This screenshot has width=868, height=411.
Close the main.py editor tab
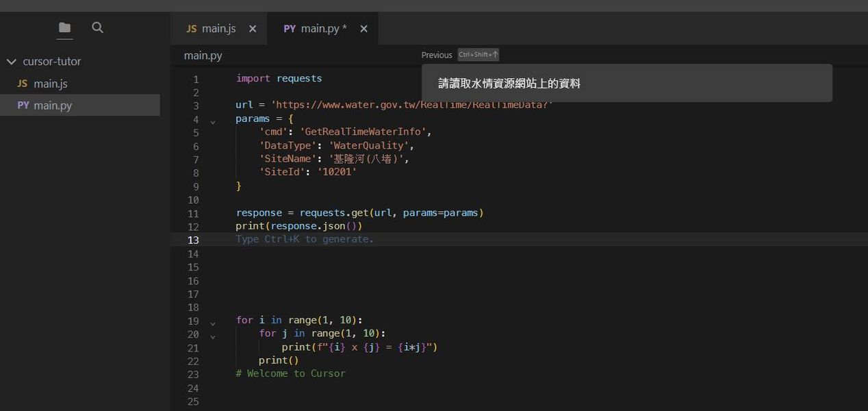tap(363, 29)
